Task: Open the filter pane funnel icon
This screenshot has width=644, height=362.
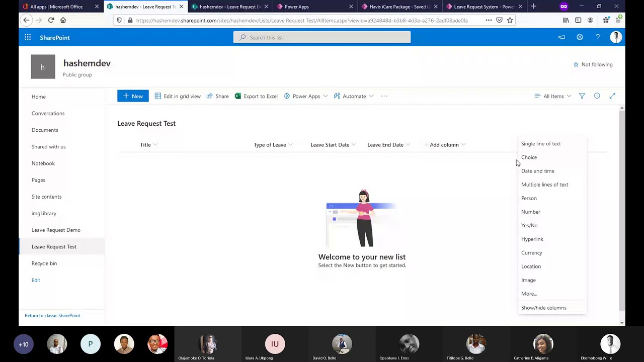Action: pyautogui.click(x=582, y=96)
